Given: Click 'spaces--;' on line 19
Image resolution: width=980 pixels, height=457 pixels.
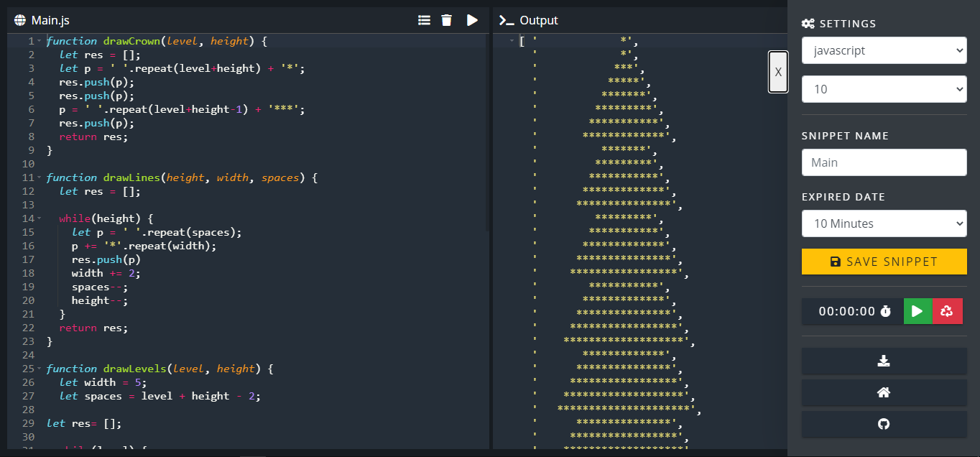Looking at the screenshot, I should tap(100, 287).
